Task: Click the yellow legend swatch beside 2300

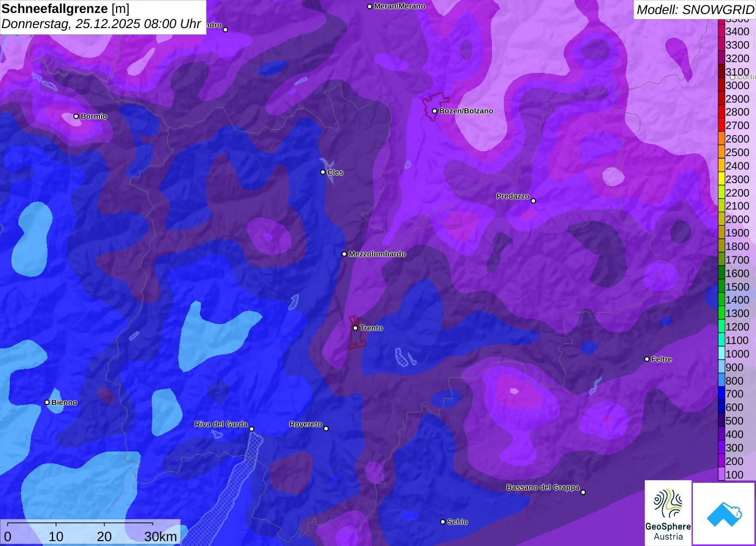Action: click(721, 179)
